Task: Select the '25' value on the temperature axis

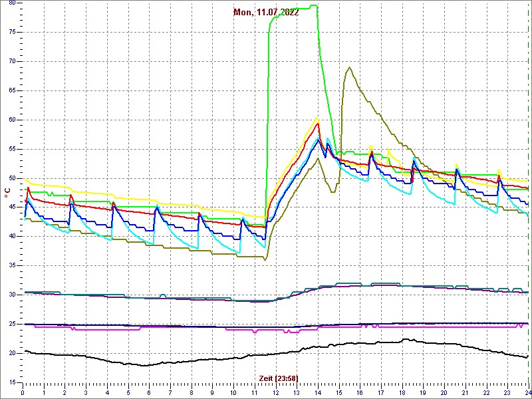Action: [11, 324]
